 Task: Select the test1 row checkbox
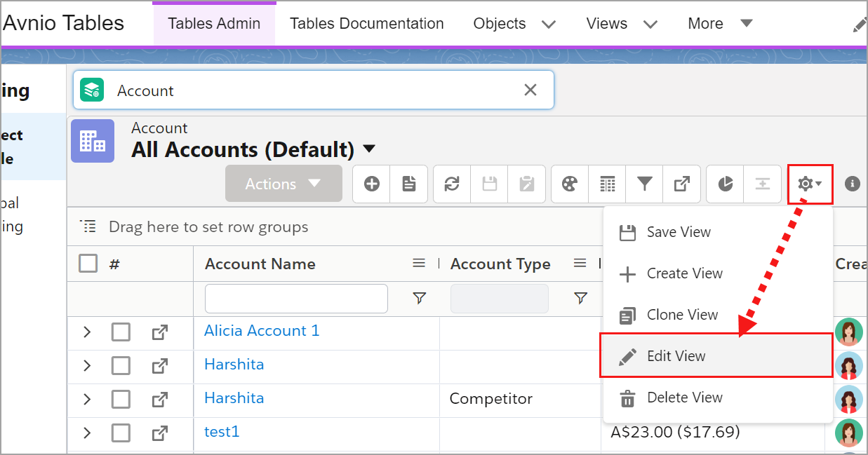tap(121, 433)
